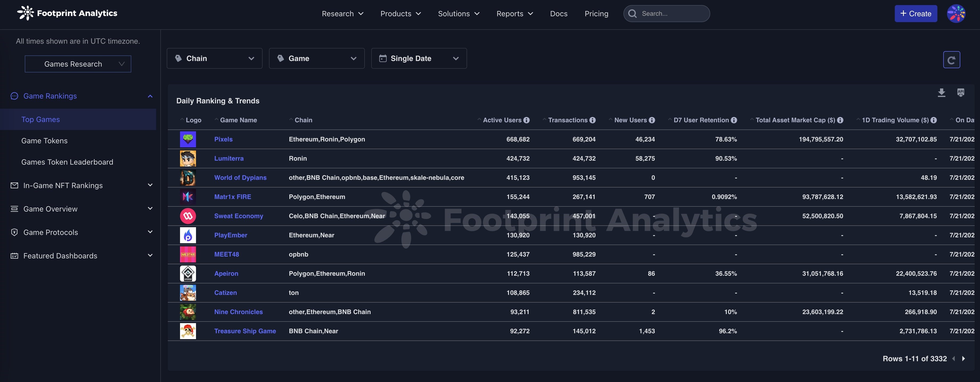Screen dimensions: 980x382
Task: Click info icon beside New Users
Action: (652, 120)
